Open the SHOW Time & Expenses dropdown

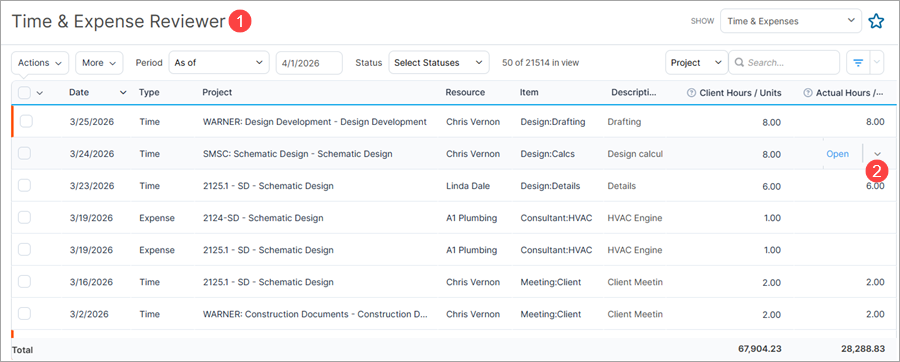[x=791, y=22]
